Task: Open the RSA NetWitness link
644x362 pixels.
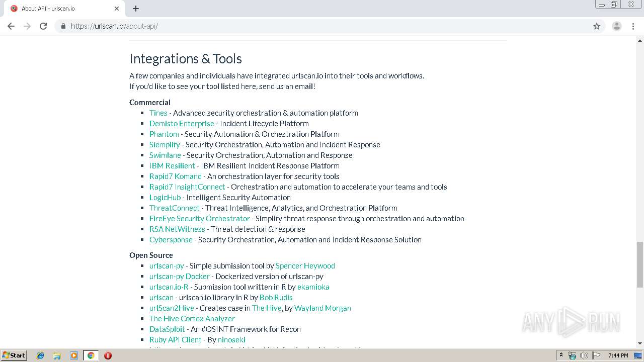Action: (x=177, y=229)
